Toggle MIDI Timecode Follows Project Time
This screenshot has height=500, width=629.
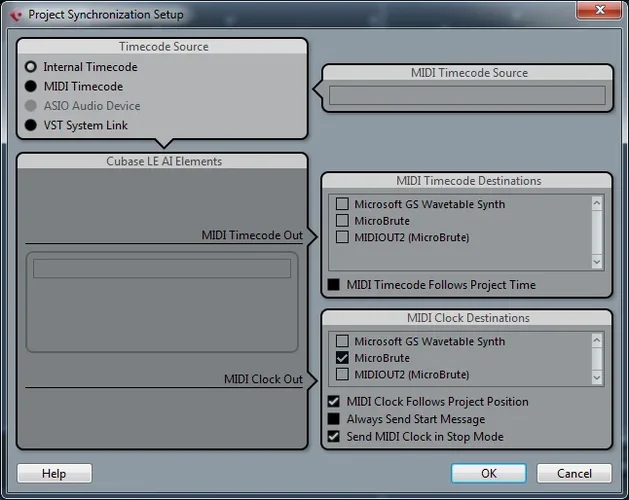point(333,285)
